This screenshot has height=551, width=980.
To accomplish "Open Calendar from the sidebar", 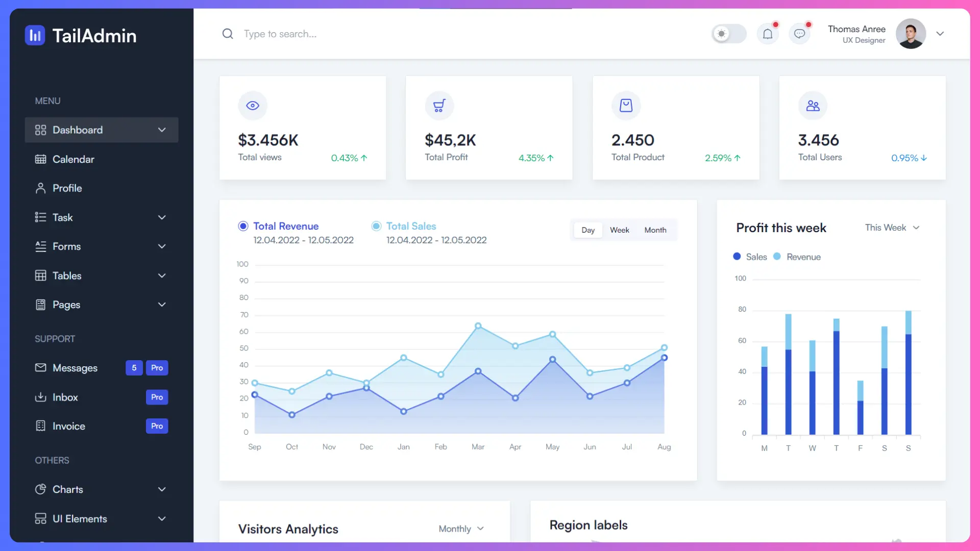I will coord(73,159).
